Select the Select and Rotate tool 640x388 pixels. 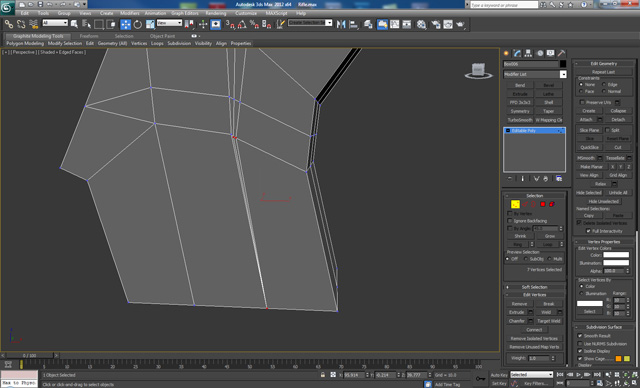click(138, 24)
